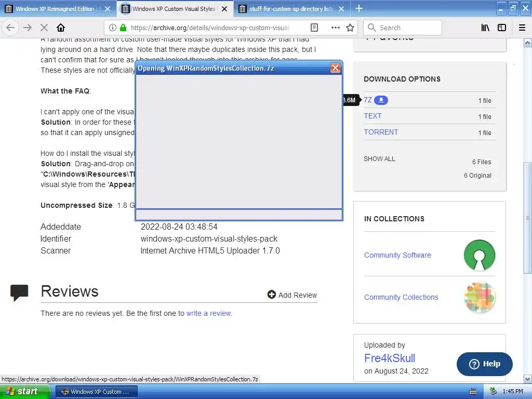Click SHOW ALL download files
The height and width of the screenshot is (399, 532).
point(379,159)
